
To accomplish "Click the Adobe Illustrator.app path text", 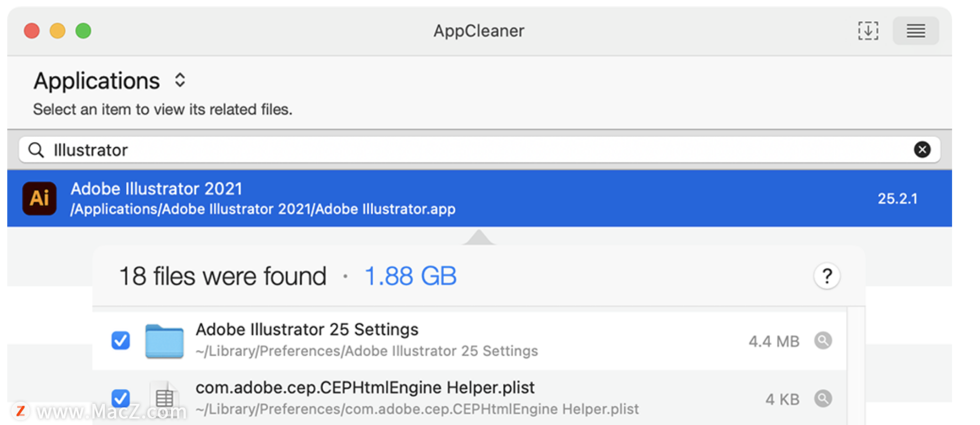I will [263, 209].
